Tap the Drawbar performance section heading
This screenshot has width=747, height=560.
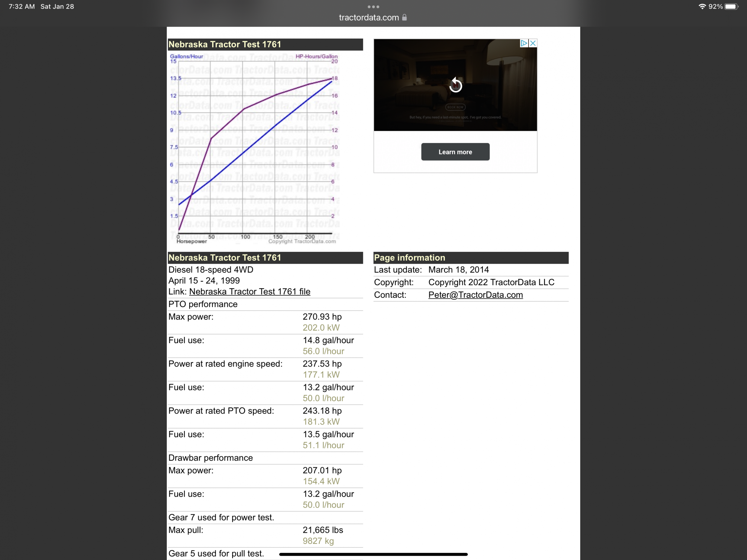pos(210,458)
